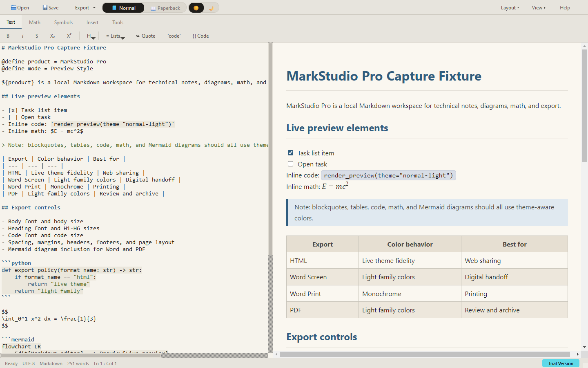Click the 'flowchart LR' line in the editor
The image size is (588, 368).
click(x=21, y=346)
